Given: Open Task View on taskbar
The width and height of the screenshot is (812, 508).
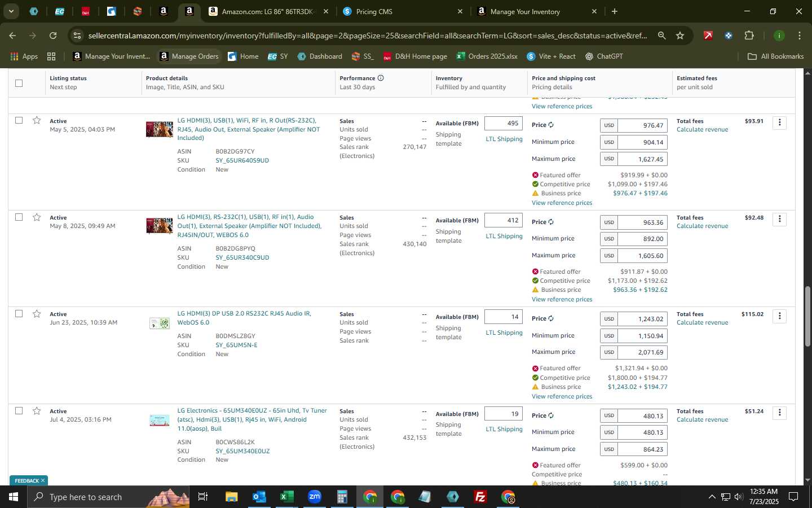Looking at the screenshot, I should coord(202,497).
